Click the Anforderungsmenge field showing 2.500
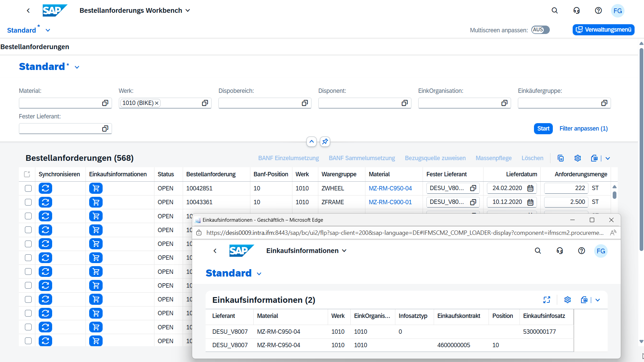644x362 pixels. [x=566, y=202]
